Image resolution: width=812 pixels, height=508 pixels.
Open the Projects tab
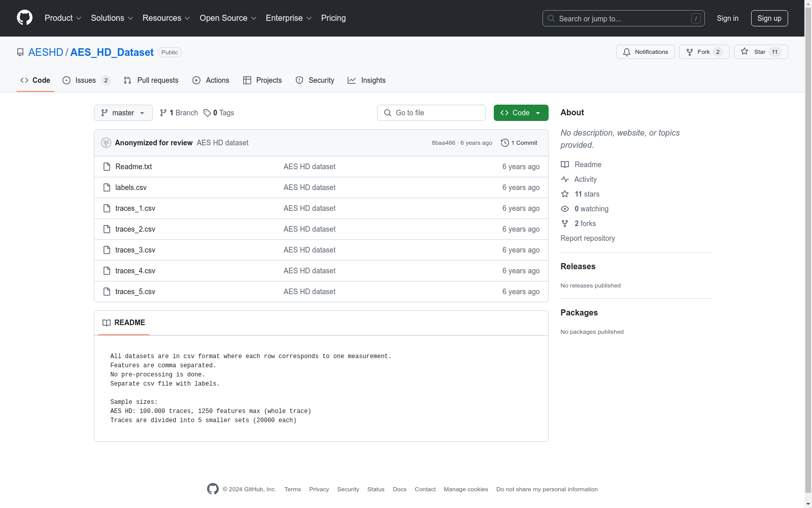point(262,80)
